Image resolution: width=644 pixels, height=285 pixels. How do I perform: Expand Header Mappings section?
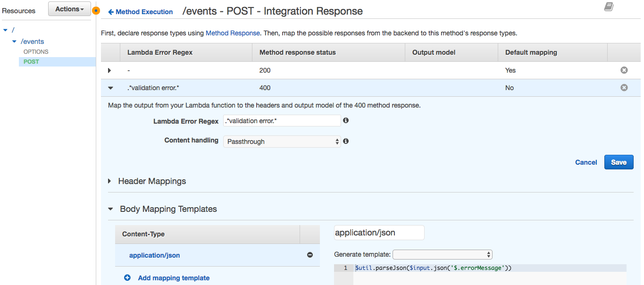[x=110, y=181]
